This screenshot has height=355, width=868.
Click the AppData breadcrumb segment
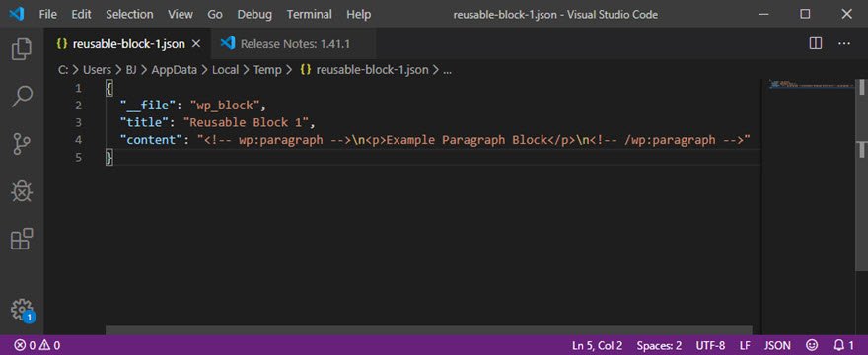pyautogui.click(x=175, y=70)
